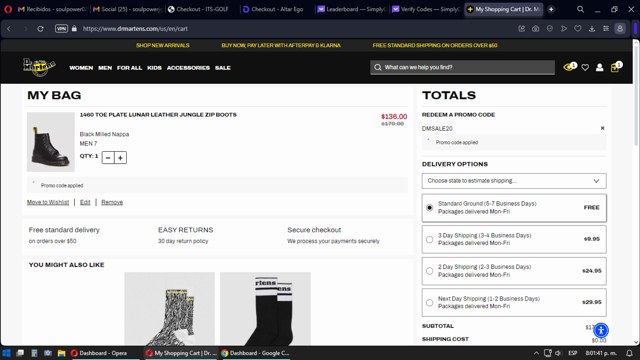Click the browser address bar URL
This screenshot has width=640, height=360.
(x=135, y=29)
